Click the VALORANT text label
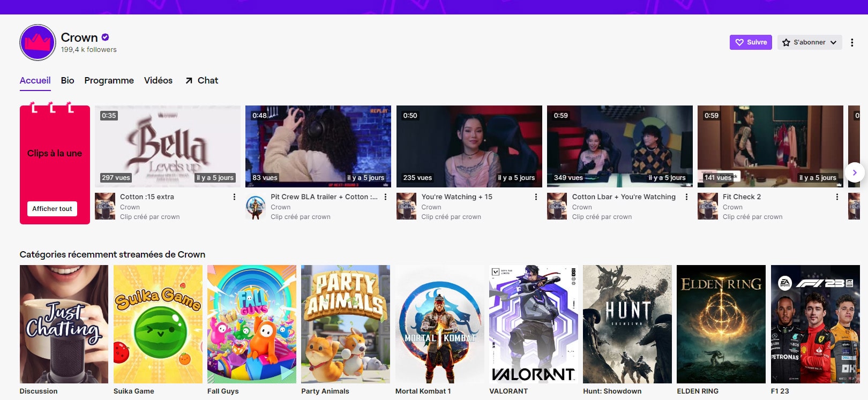Screen dimensions: 868x400 508,391
